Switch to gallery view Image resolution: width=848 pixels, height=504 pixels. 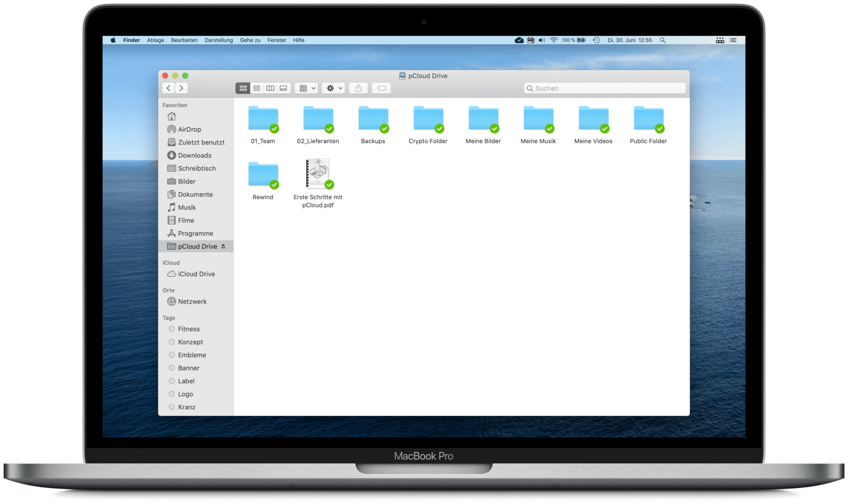pos(284,88)
